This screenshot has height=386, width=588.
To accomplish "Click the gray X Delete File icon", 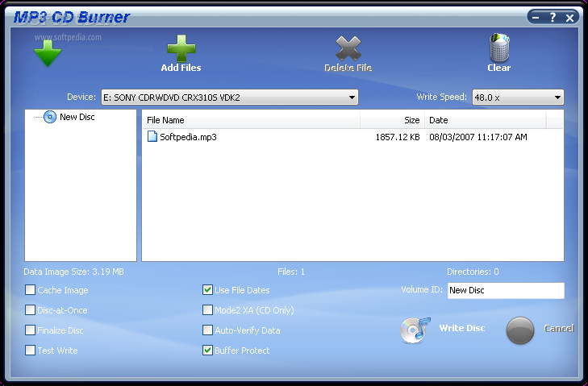I will point(348,48).
